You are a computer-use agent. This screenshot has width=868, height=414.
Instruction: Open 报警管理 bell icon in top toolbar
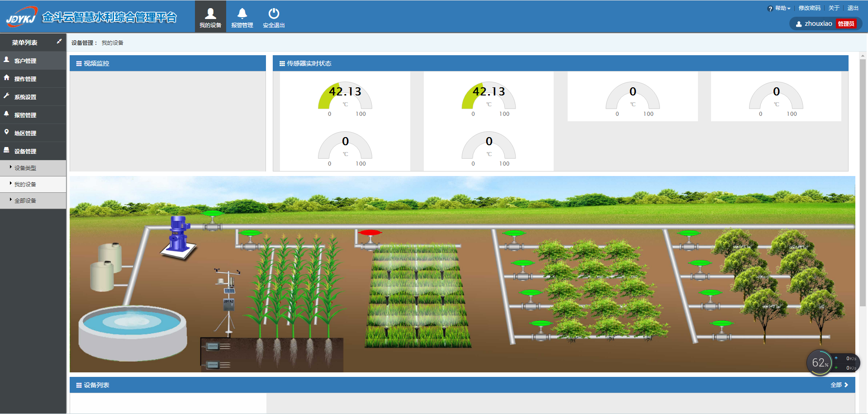pyautogui.click(x=242, y=17)
